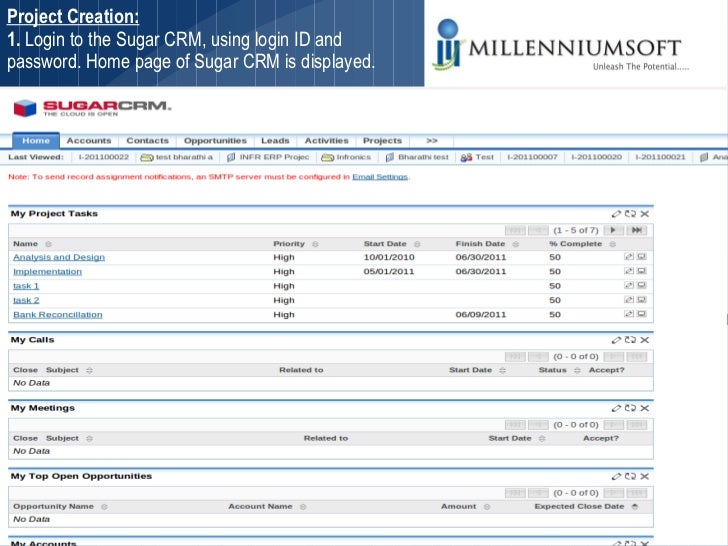The image size is (728, 546).
Task: Open the Home tab
Action: (36, 141)
